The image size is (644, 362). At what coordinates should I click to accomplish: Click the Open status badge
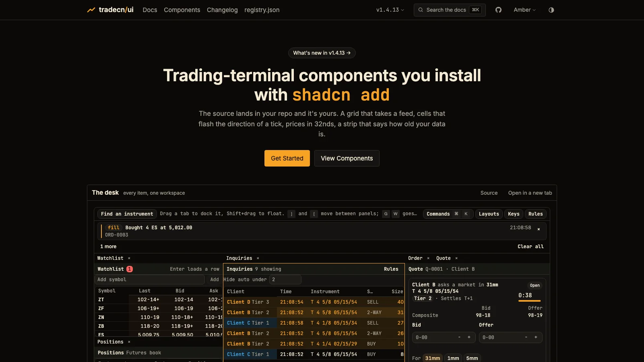[535, 285]
